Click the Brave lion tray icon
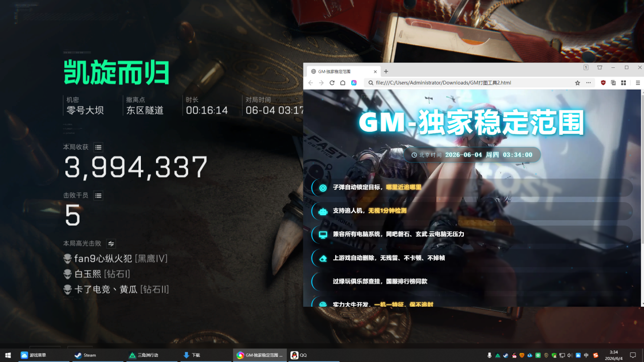The height and width of the screenshot is (362, 644). [x=522, y=355]
